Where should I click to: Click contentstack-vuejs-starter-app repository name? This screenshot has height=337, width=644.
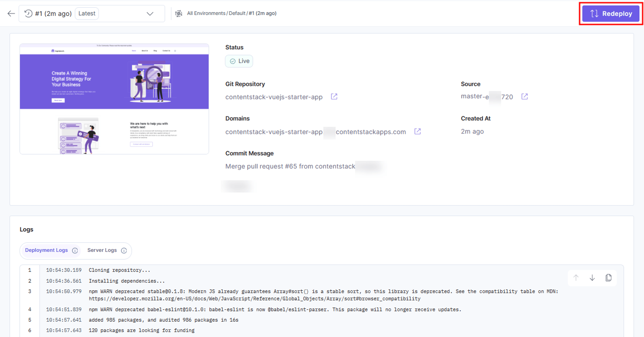click(274, 97)
